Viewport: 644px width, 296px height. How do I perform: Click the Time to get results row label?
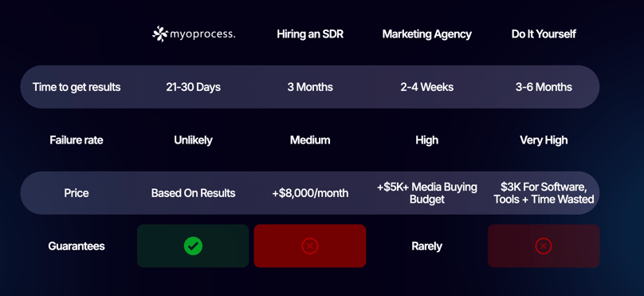77,87
